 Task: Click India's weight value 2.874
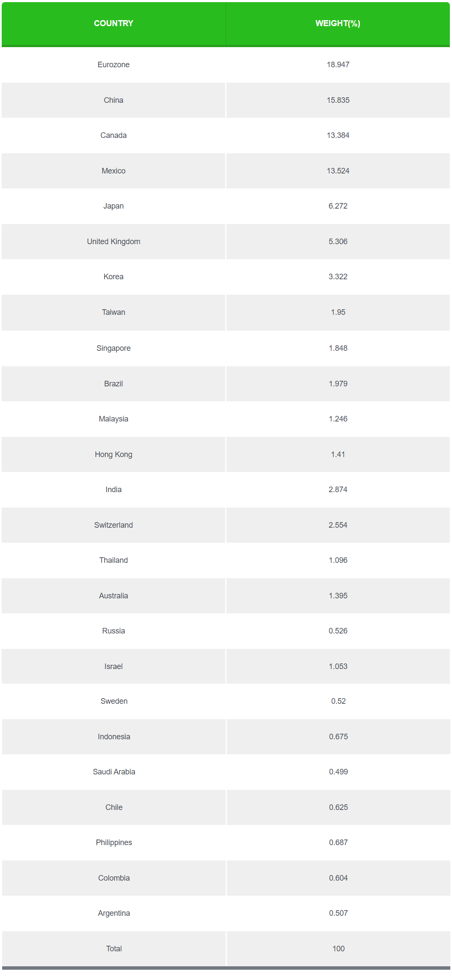point(338,490)
